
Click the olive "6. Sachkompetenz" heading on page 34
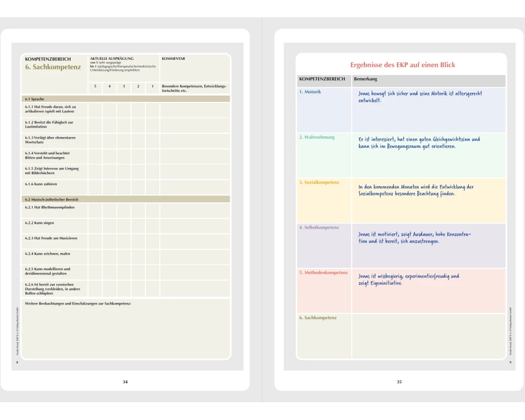coord(53,67)
